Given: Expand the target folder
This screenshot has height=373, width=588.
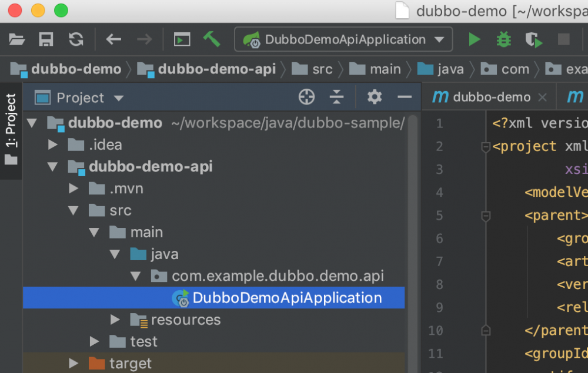Looking at the screenshot, I should (73, 363).
